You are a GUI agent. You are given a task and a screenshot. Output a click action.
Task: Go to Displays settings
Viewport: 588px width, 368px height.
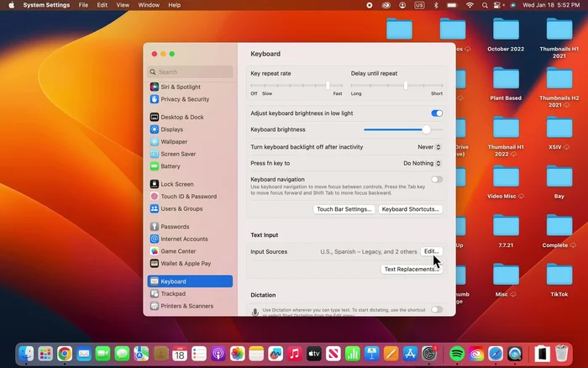coord(171,129)
